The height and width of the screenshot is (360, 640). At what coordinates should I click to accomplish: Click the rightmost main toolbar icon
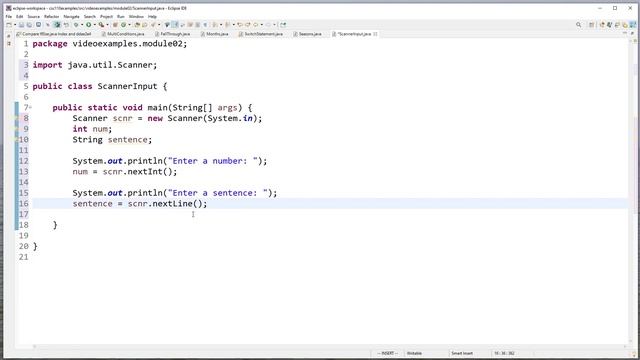[283, 25]
